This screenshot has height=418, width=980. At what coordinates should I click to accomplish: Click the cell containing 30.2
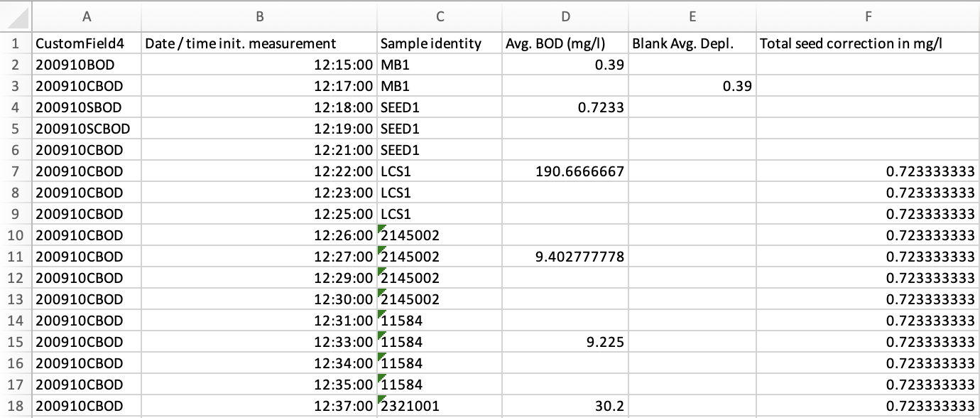coord(565,406)
